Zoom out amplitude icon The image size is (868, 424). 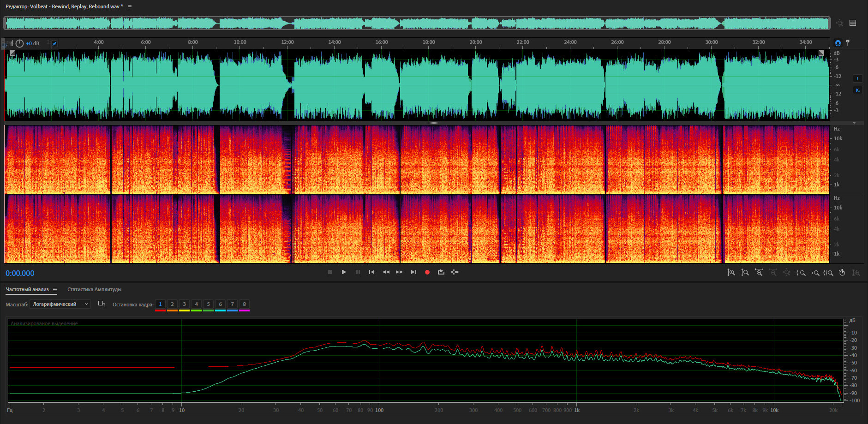pyautogui.click(x=745, y=273)
